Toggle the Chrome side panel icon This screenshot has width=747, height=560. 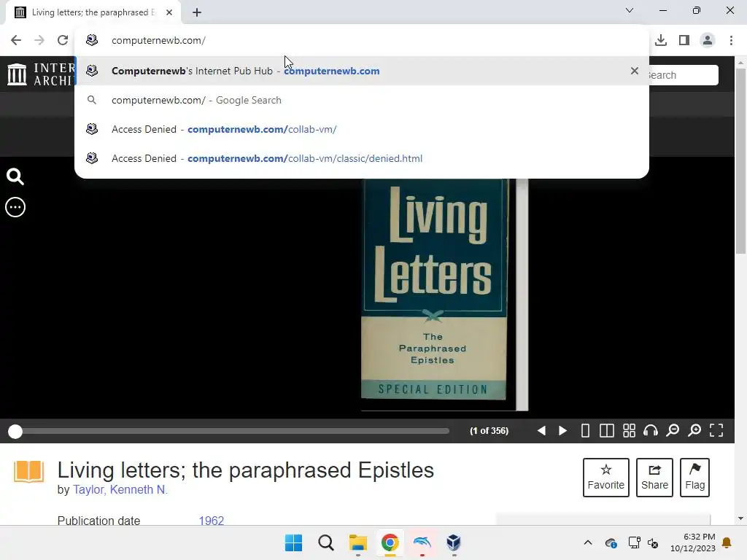[x=684, y=41]
